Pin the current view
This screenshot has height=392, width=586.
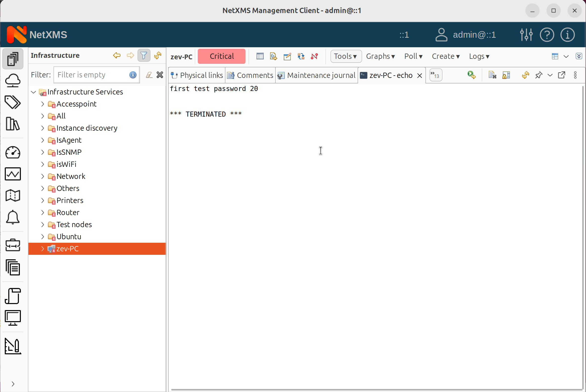539,75
